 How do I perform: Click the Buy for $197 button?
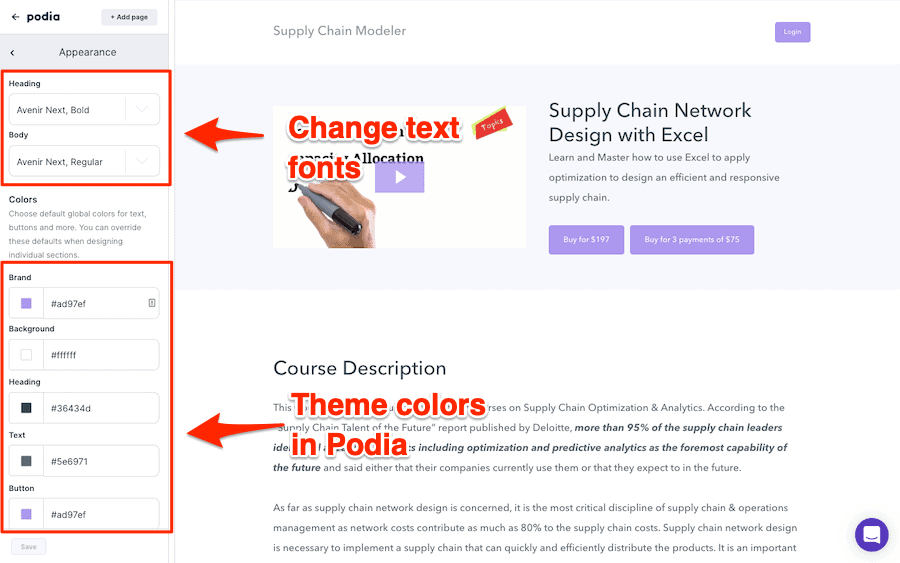(x=586, y=239)
